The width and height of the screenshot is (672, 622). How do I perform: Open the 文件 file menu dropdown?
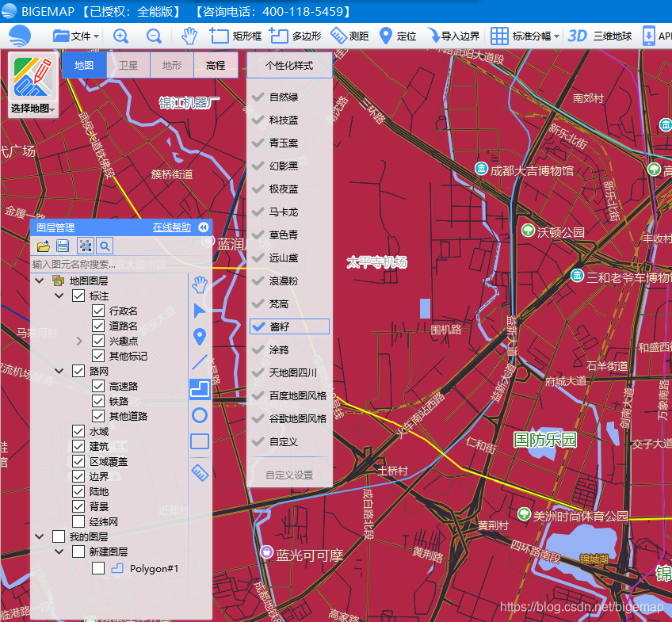(76, 36)
